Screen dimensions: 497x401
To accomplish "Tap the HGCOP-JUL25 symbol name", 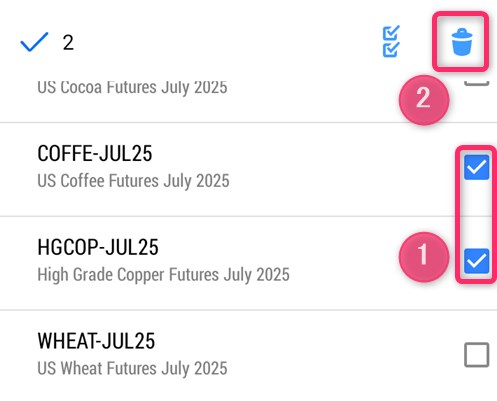I will (x=98, y=247).
